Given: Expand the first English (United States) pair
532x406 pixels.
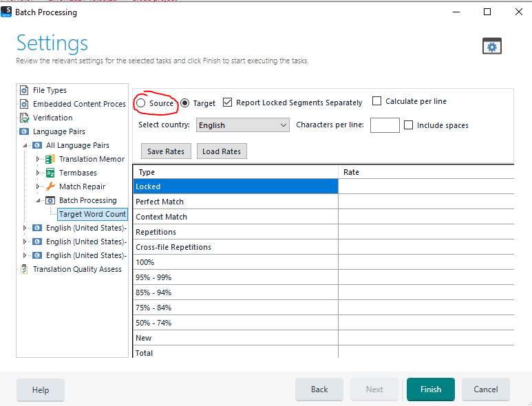Looking at the screenshot, I should pos(24,228).
